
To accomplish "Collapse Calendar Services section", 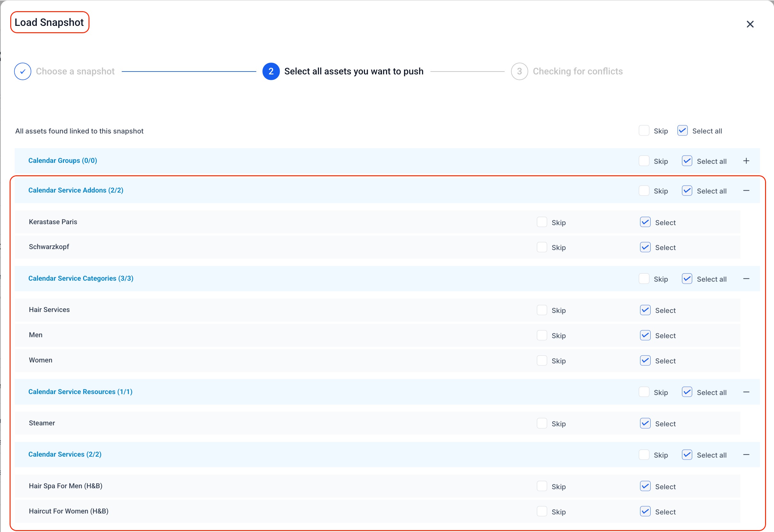I will 746,455.
